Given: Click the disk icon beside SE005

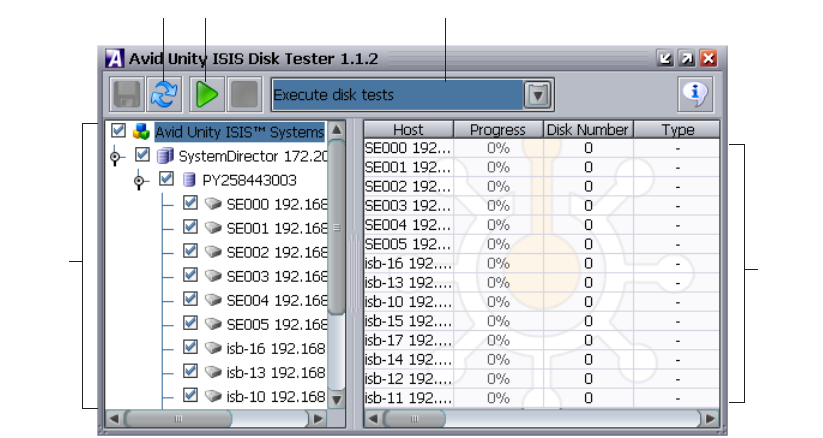Looking at the screenshot, I should 213,324.
